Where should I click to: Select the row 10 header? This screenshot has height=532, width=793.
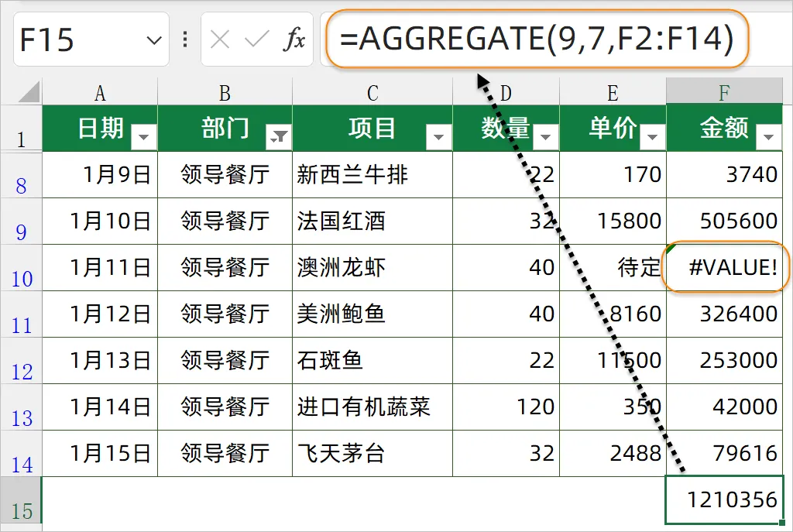click(22, 269)
